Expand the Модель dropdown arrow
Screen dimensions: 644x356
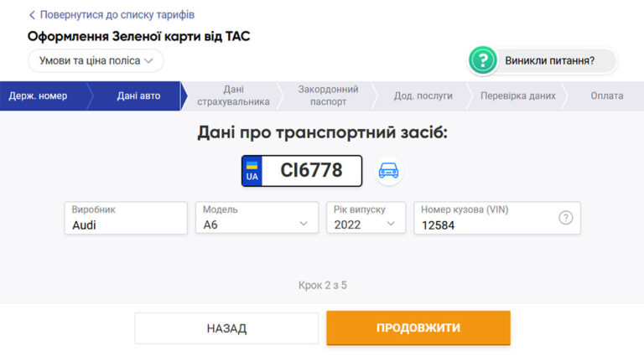pyautogui.click(x=303, y=224)
